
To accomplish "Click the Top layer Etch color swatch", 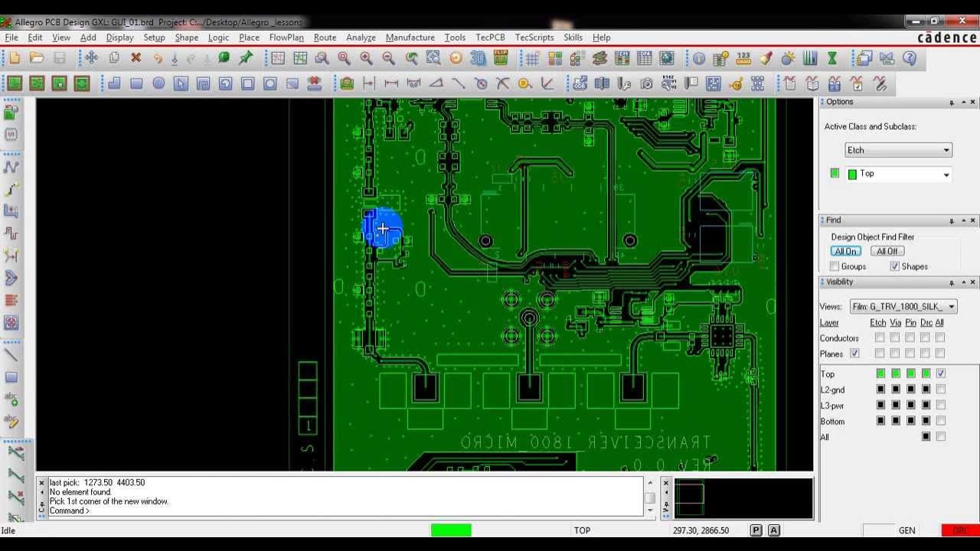I will point(880,373).
